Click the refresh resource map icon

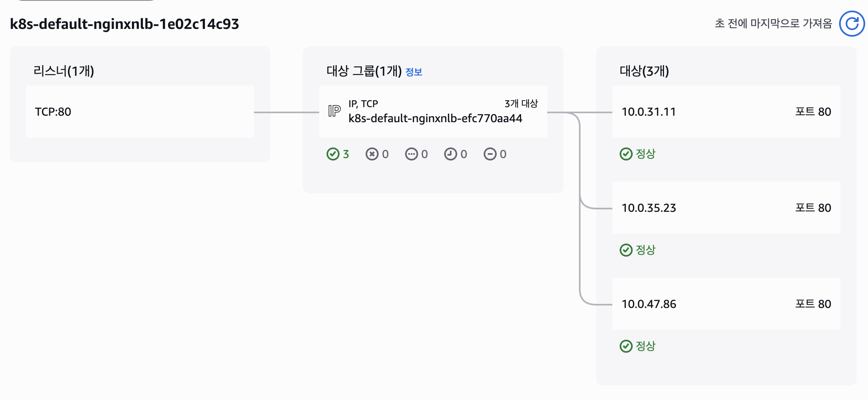(x=852, y=24)
